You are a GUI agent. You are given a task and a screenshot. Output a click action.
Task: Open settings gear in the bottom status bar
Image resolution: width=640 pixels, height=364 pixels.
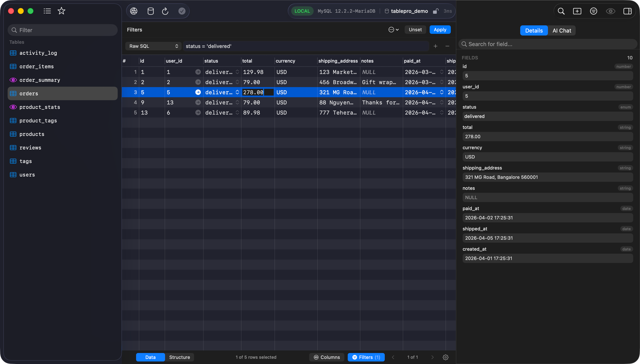point(446,357)
